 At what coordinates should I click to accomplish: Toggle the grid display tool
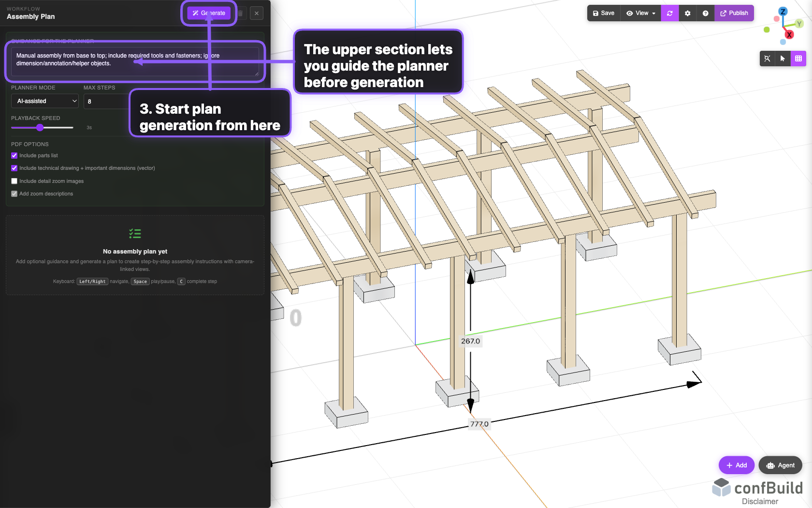click(x=799, y=58)
